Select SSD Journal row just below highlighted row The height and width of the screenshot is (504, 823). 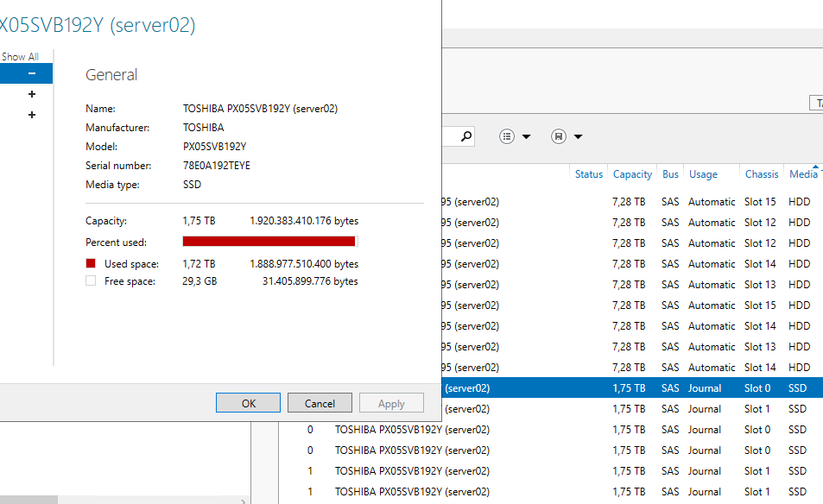pos(632,408)
